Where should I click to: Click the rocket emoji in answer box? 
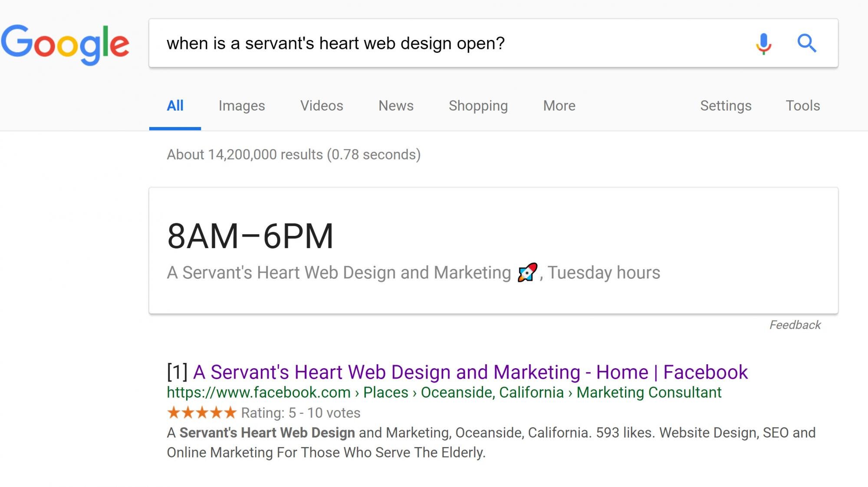pyautogui.click(x=527, y=273)
